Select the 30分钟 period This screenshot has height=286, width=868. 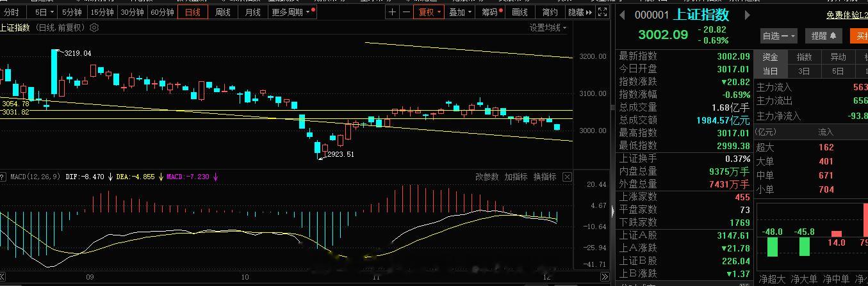pyautogui.click(x=133, y=12)
